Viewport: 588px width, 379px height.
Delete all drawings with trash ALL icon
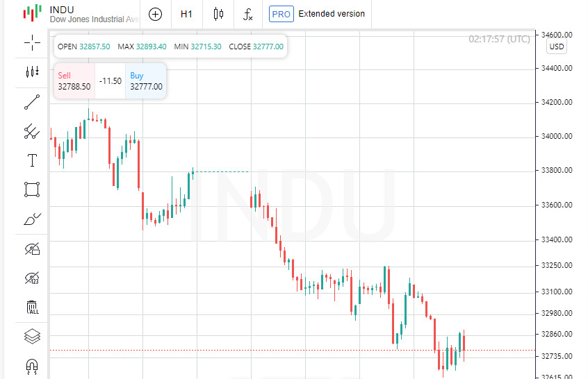(32, 307)
